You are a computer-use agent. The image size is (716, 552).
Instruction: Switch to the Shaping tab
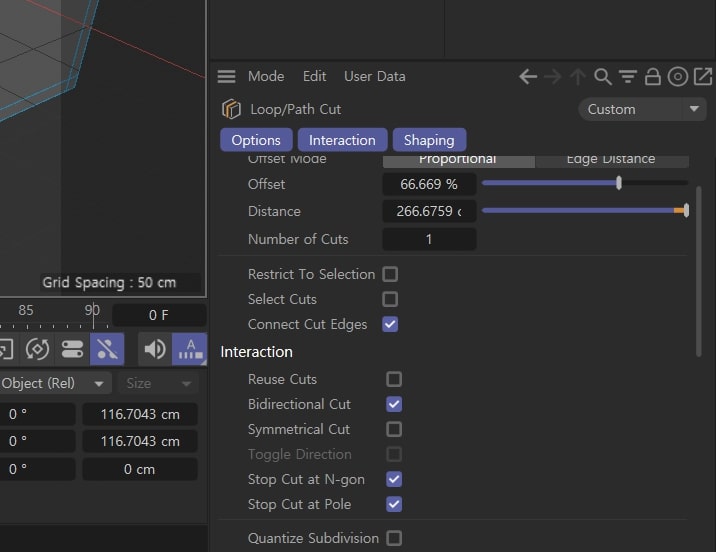pyautogui.click(x=429, y=140)
